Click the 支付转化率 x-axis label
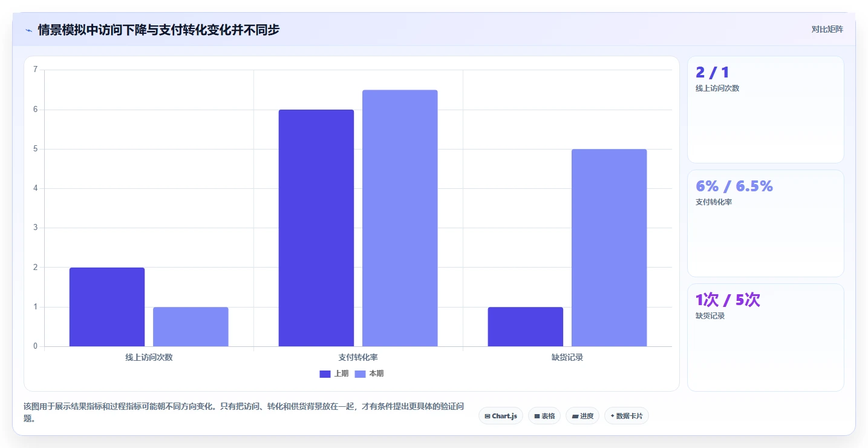Screen dimensions: 868x448 click(x=358, y=357)
